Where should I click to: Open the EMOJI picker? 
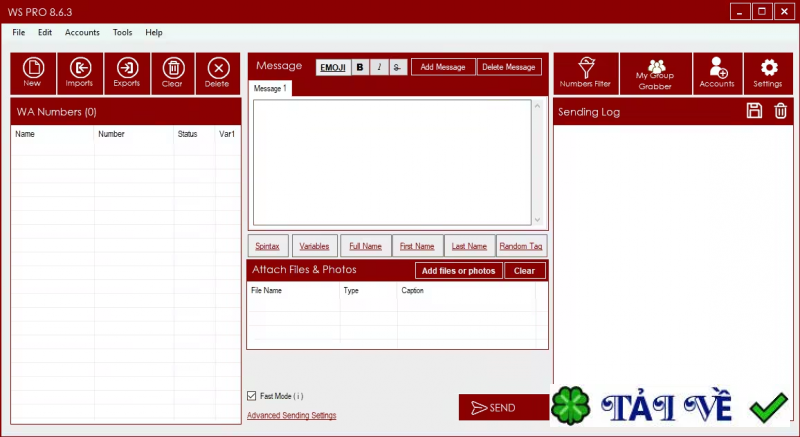(333, 67)
